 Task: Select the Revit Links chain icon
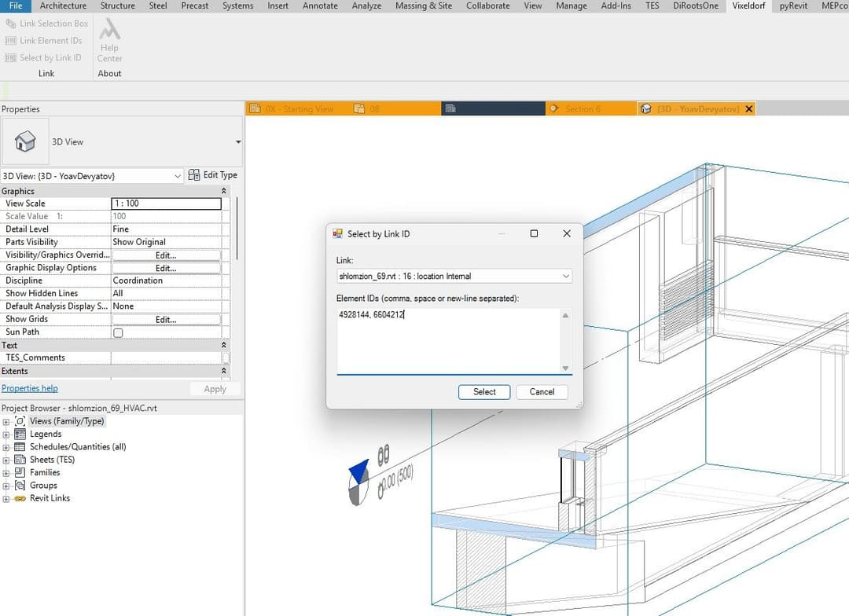[x=20, y=499]
